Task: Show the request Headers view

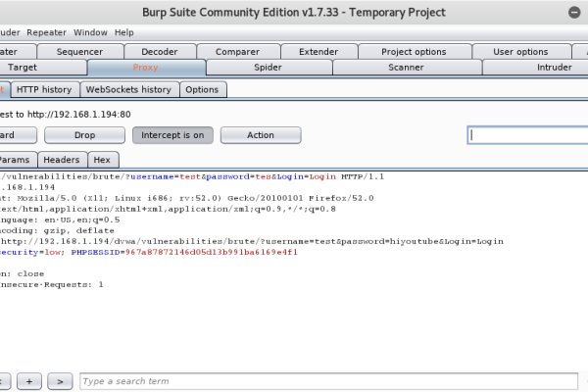Action: (62, 160)
